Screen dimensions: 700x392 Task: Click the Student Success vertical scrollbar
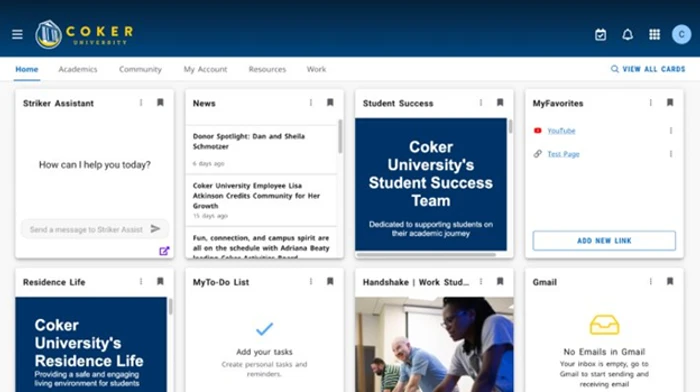tap(510, 127)
